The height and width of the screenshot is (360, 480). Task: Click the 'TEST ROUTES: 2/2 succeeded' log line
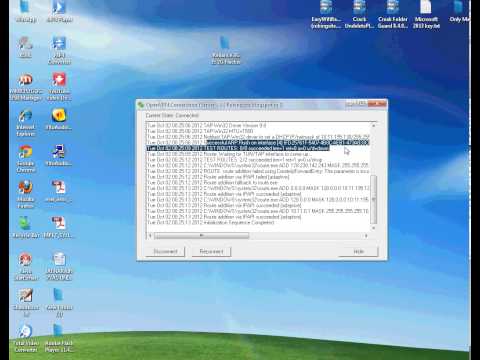coord(234,160)
